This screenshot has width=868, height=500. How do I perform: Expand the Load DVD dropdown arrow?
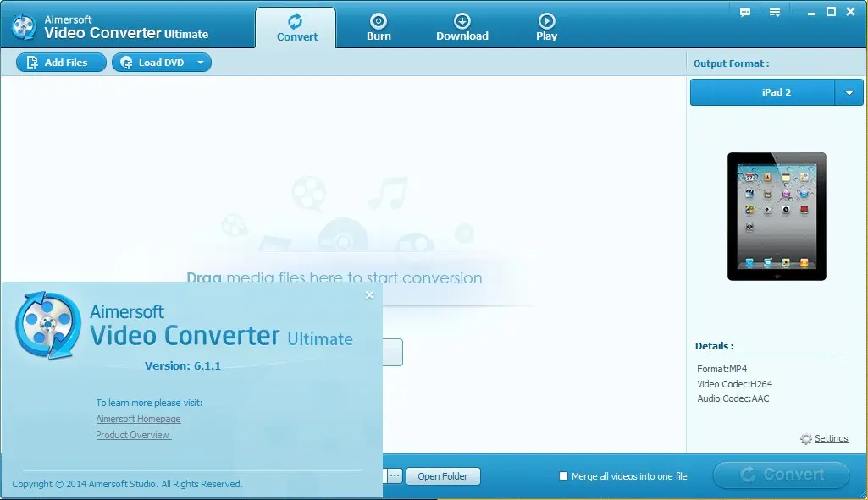tap(201, 63)
